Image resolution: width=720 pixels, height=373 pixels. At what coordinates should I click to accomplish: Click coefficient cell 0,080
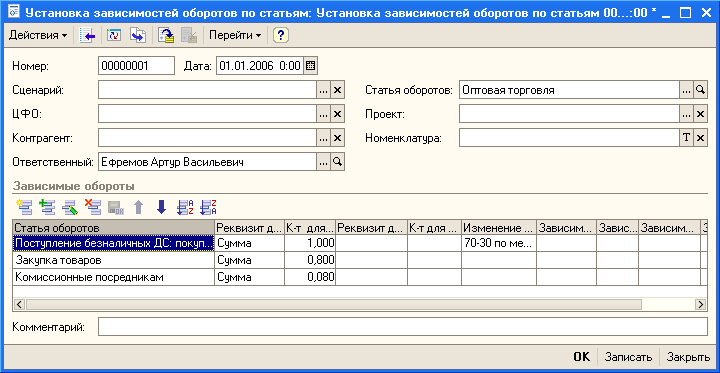tap(310, 277)
